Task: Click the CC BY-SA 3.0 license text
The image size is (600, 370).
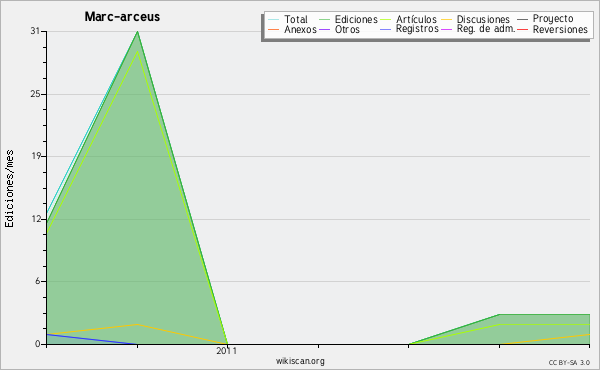Action: 569,362
